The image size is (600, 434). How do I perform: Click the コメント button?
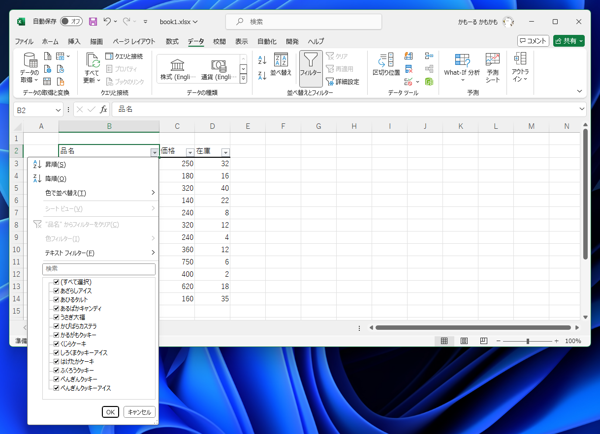pos(533,41)
